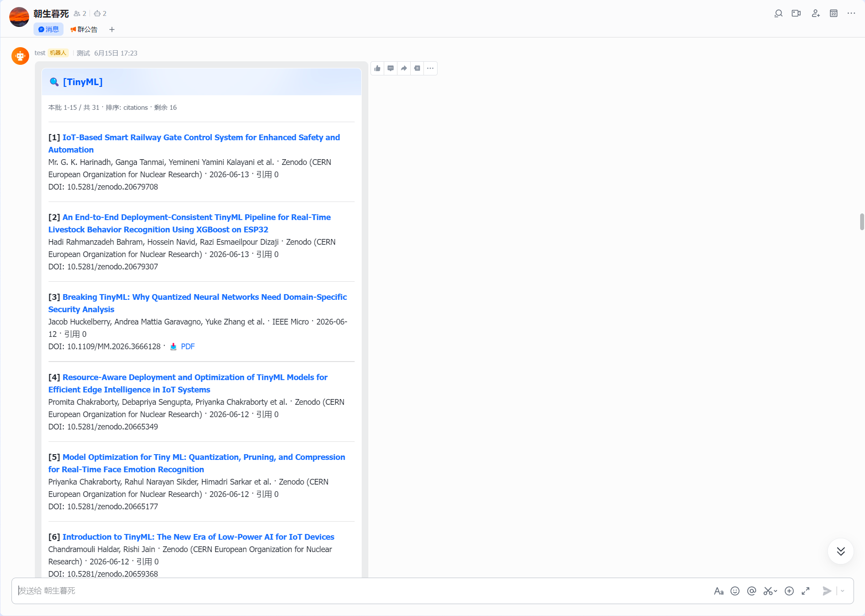Switch to the 群公告 tab
865x616 pixels.
point(84,30)
